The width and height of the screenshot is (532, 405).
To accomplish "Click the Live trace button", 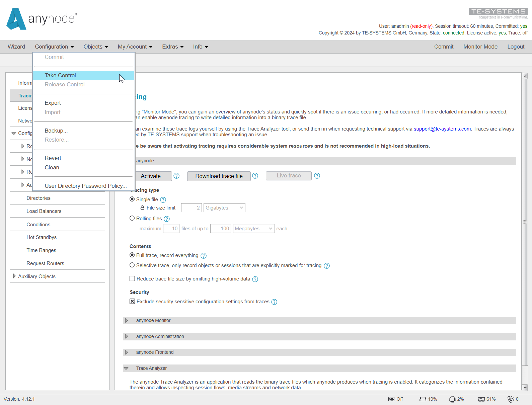I will point(289,176).
